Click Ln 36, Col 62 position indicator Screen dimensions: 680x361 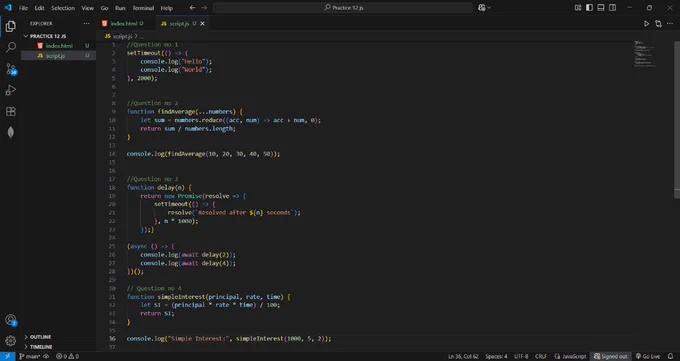[x=463, y=356]
